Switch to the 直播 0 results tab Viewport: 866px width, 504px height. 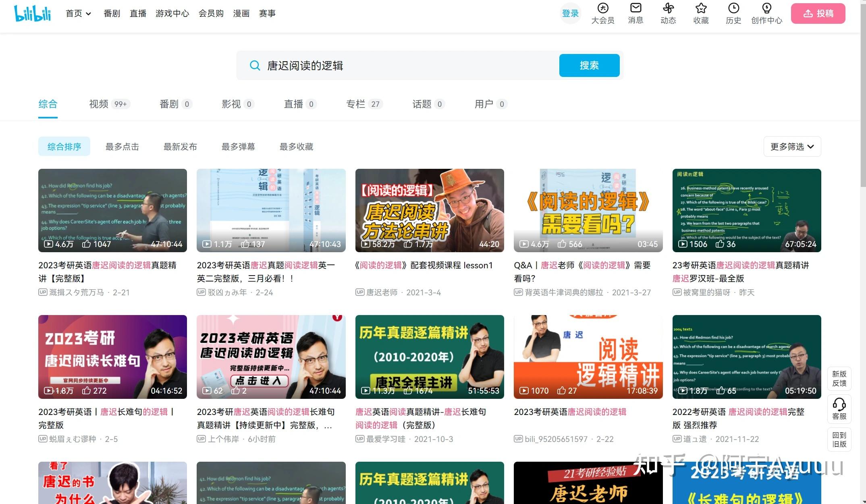[300, 104]
